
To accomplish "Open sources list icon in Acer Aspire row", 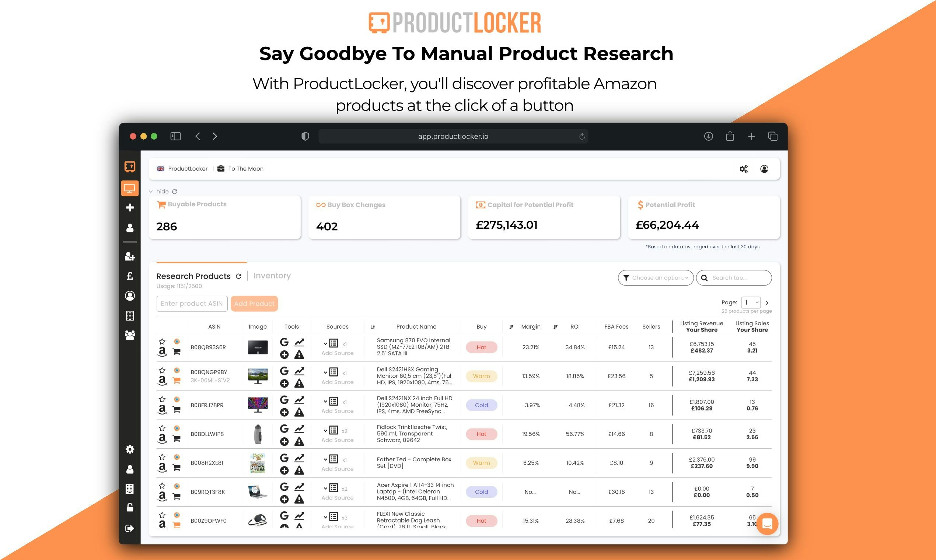I will click(333, 488).
